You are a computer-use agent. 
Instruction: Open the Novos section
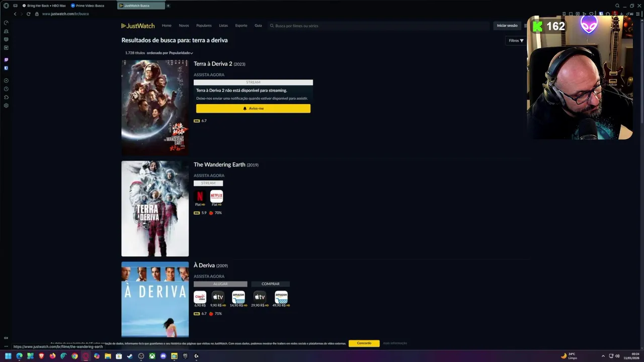pyautogui.click(x=184, y=26)
